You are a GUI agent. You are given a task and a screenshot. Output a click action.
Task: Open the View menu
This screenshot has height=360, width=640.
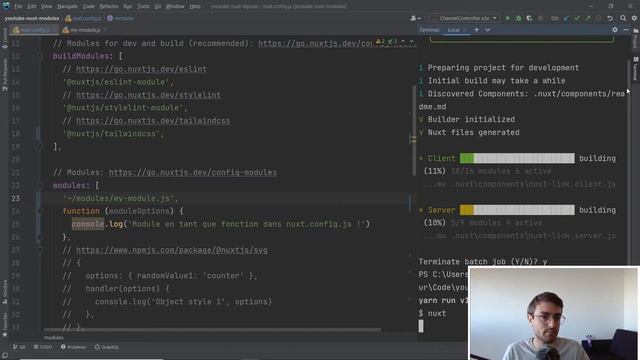click(47, 6)
